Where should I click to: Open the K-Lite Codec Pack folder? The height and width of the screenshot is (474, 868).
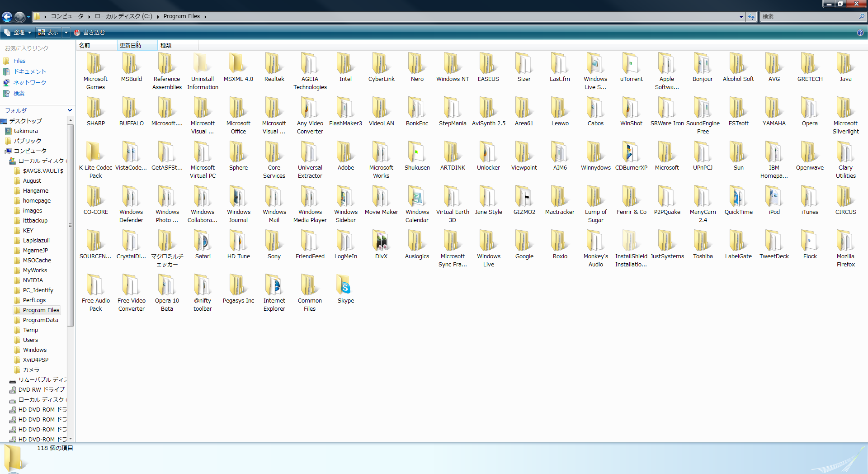coord(96,160)
